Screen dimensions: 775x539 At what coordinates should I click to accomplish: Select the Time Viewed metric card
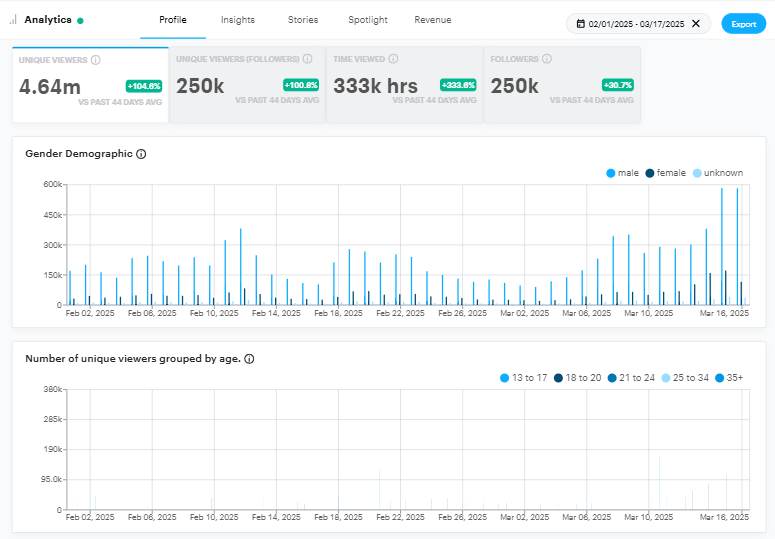[x=405, y=84]
